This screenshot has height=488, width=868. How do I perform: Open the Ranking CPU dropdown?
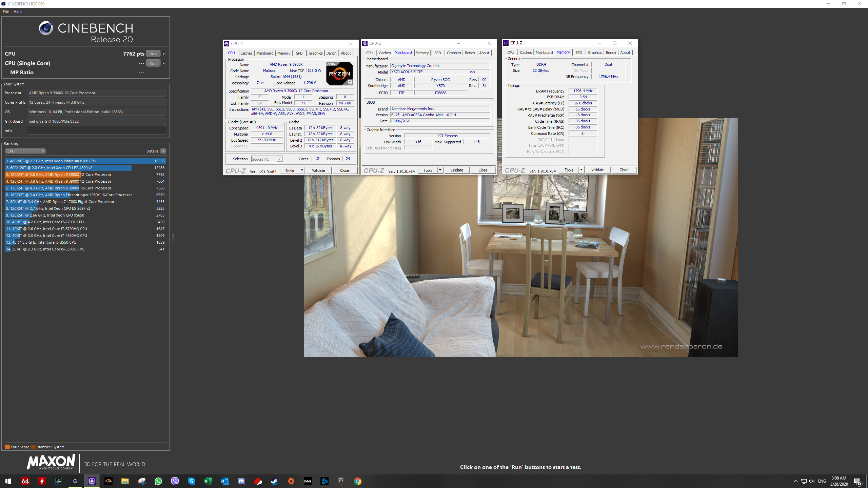[25, 151]
